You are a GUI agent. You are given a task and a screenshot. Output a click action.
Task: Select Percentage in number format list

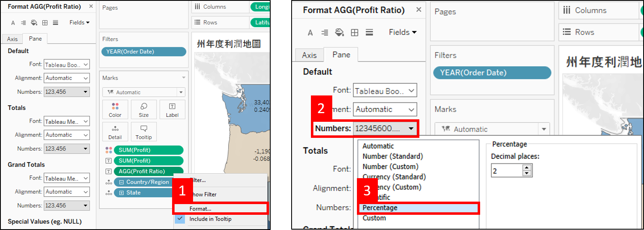(x=419, y=208)
